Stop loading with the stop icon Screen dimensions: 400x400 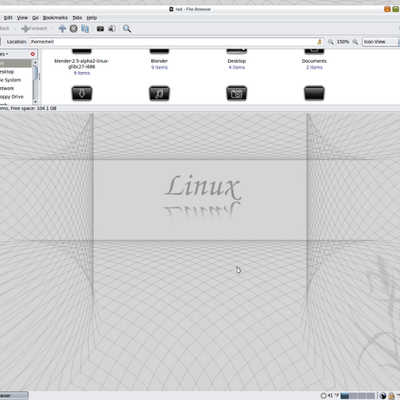pyautogui.click(x=73, y=29)
